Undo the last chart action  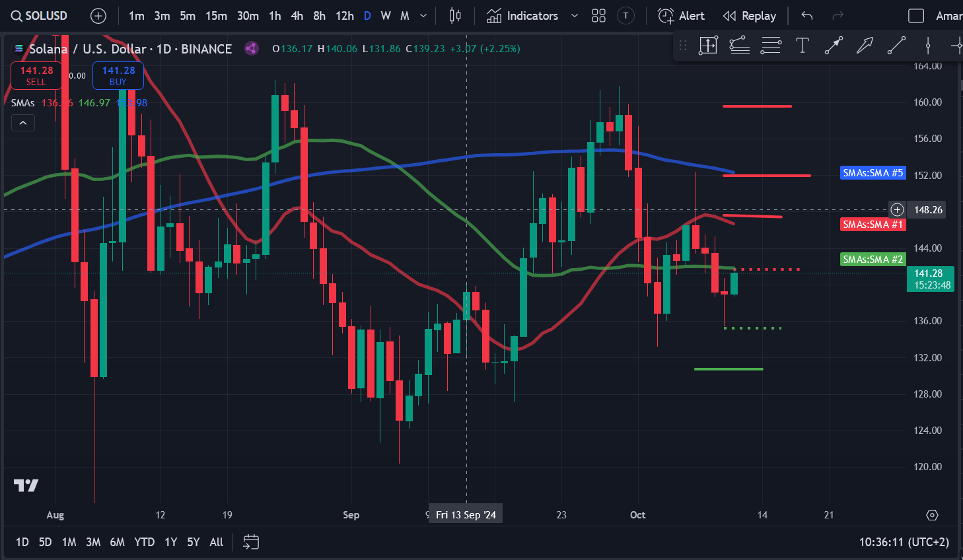click(807, 16)
